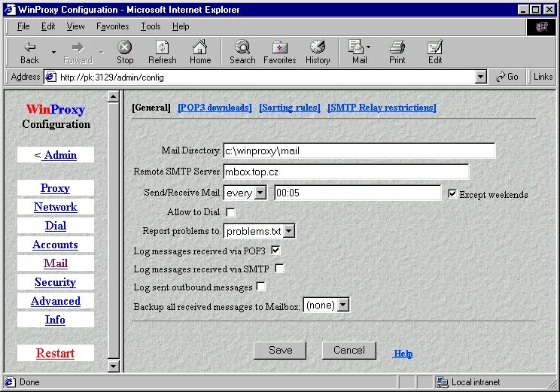Image resolution: width=560 pixels, height=392 pixels.
Task: Open Info sidebar link
Action: (56, 320)
